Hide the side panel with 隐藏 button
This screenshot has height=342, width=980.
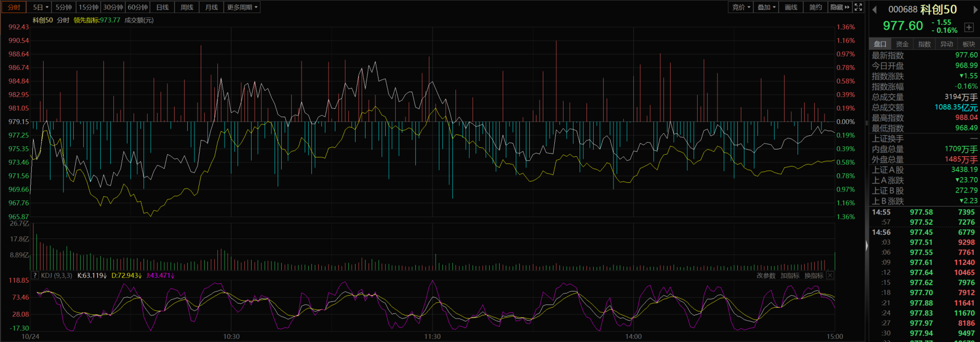[840, 7]
